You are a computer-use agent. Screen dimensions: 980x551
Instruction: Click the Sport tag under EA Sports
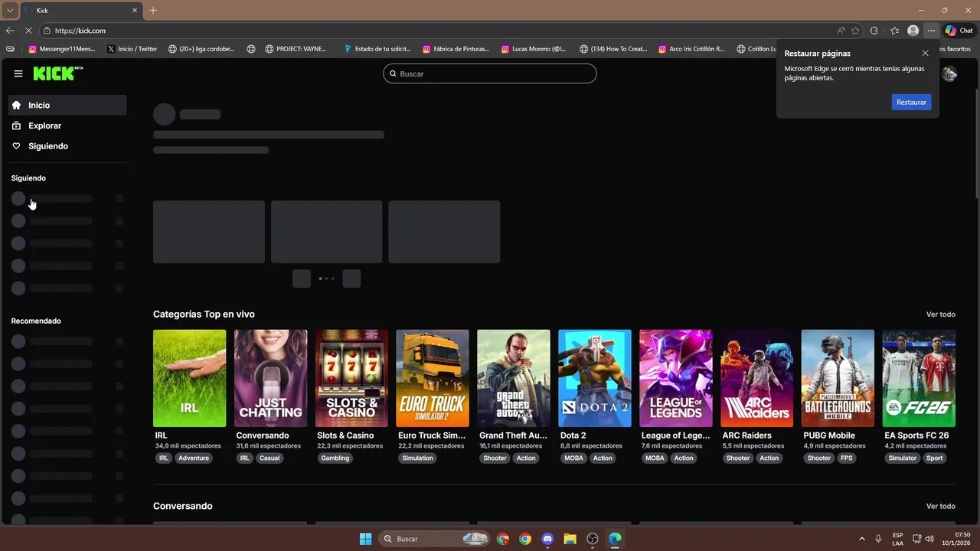[934, 458]
